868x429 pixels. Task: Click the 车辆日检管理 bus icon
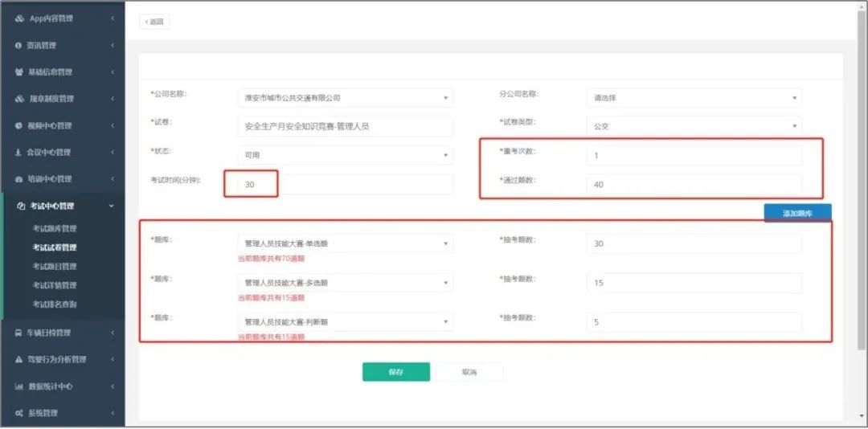click(18, 333)
